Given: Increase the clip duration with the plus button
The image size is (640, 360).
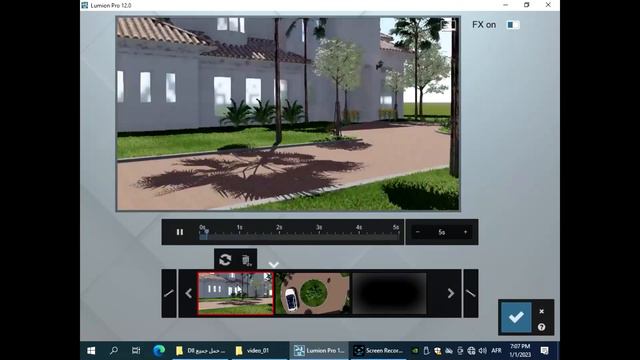Looking at the screenshot, I should click(x=465, y=232).
